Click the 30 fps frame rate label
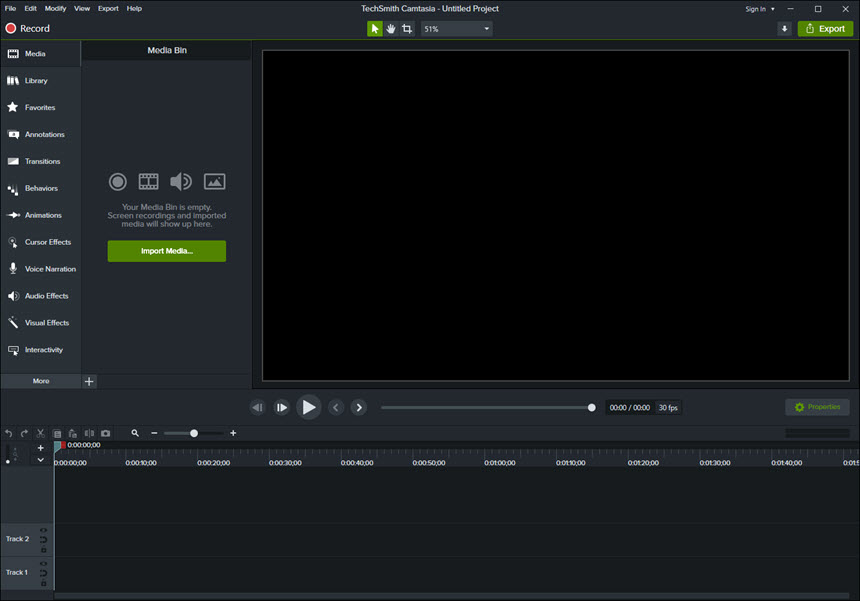 click(668, 407)
